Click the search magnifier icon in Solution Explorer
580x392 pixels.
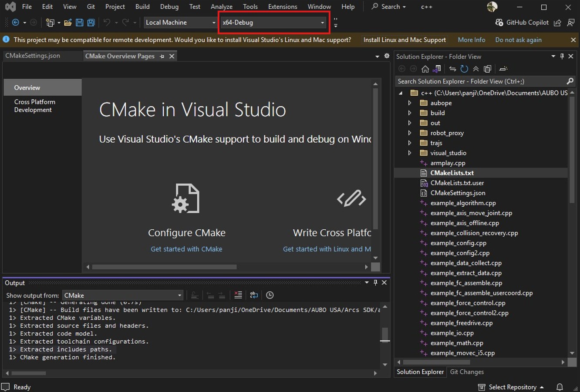[570, 81]
